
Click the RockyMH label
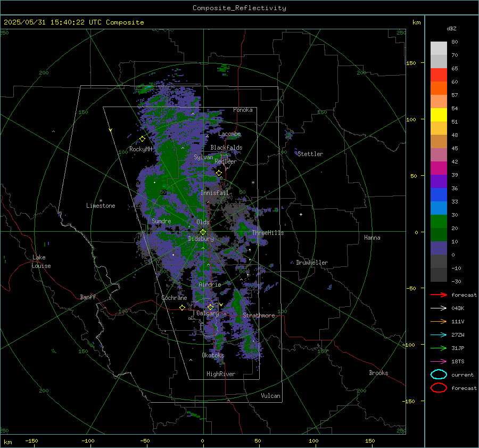[x=141, y=149]
